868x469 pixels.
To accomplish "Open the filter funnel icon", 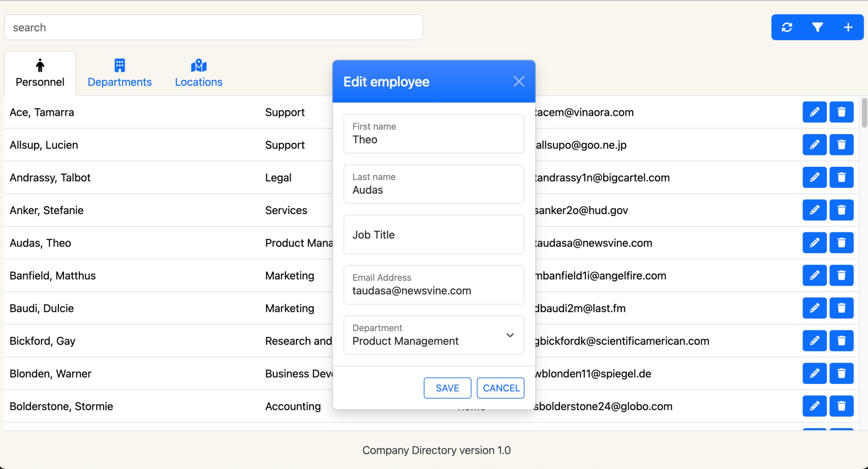I will (x=817, y=27).
